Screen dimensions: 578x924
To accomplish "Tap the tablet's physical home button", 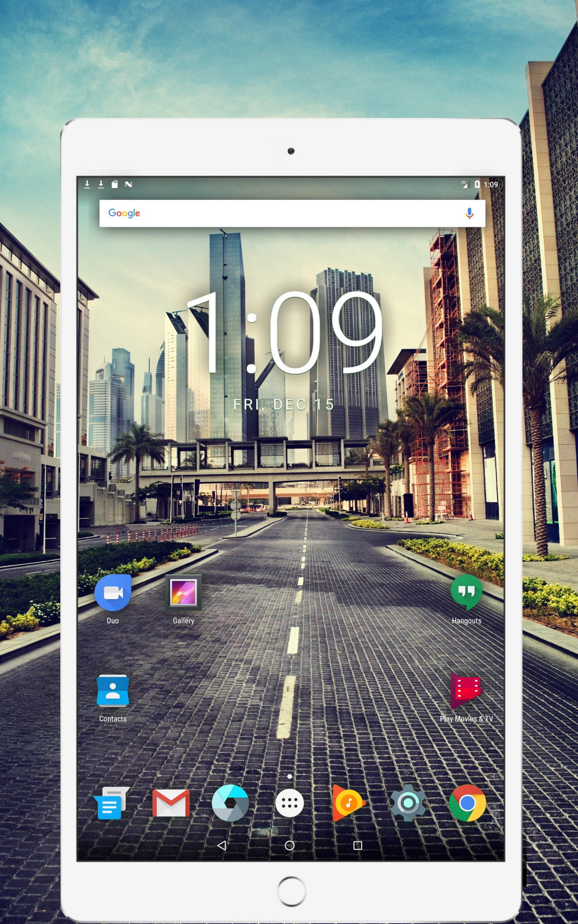I will [291, 892].
